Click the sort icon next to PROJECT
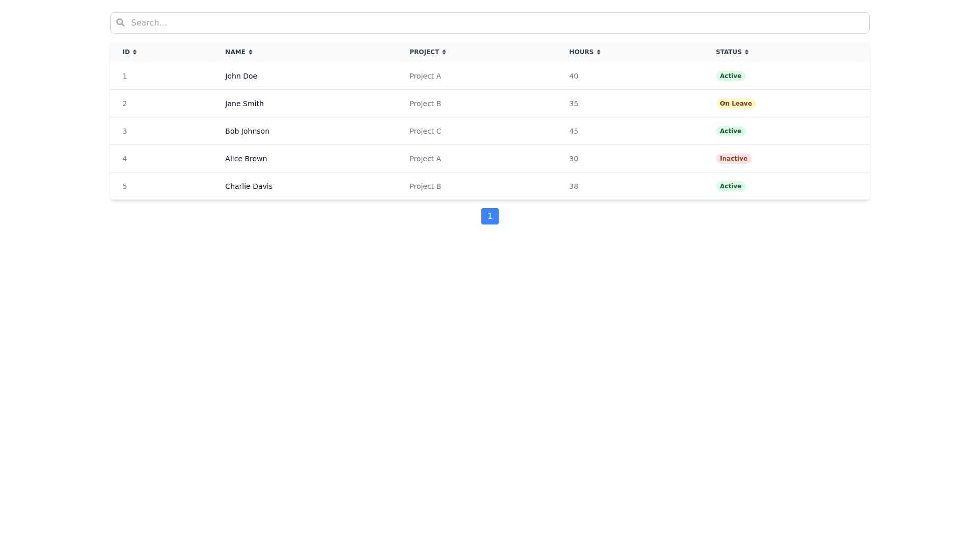980x551 pixels. [443, 52]
